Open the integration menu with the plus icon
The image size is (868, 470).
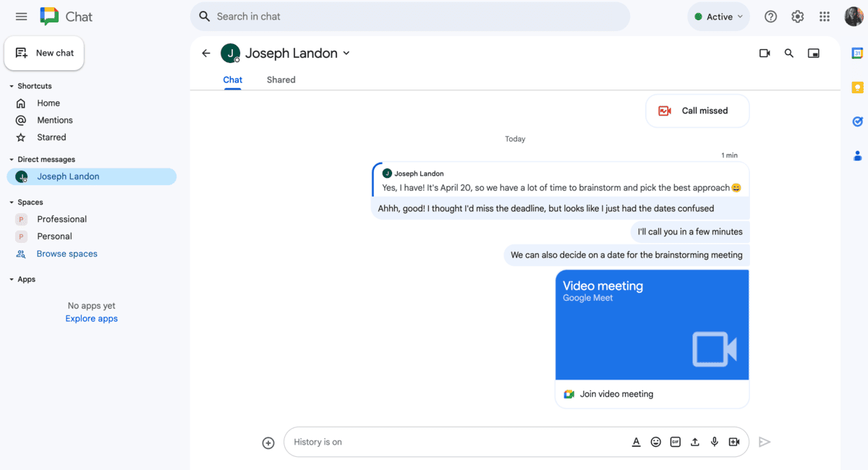pos(268,443)
